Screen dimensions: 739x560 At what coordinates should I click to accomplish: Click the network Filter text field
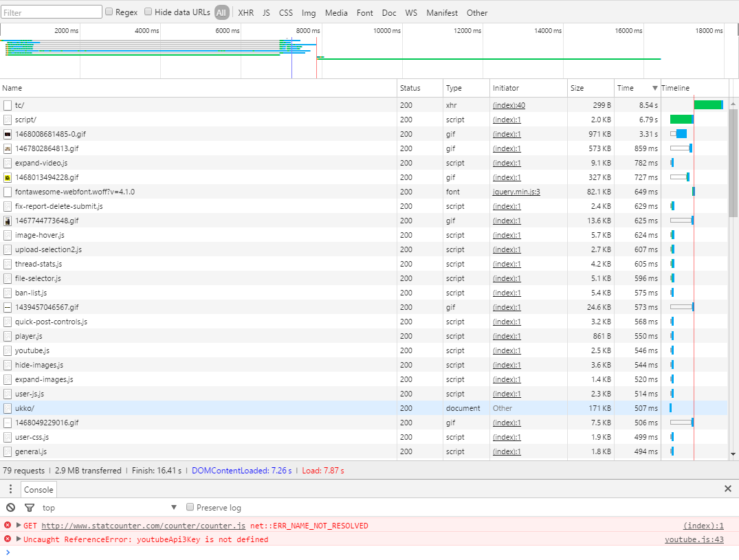tap(52, 12)
